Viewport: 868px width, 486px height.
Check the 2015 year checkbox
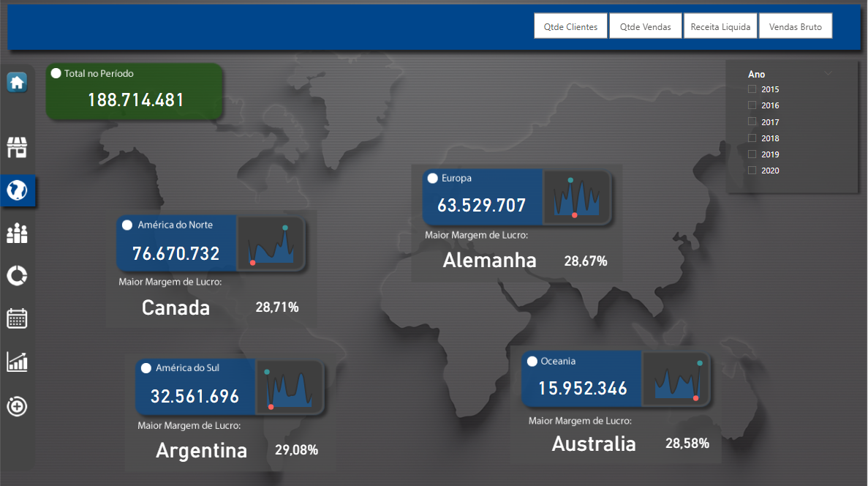coord(752,89)
